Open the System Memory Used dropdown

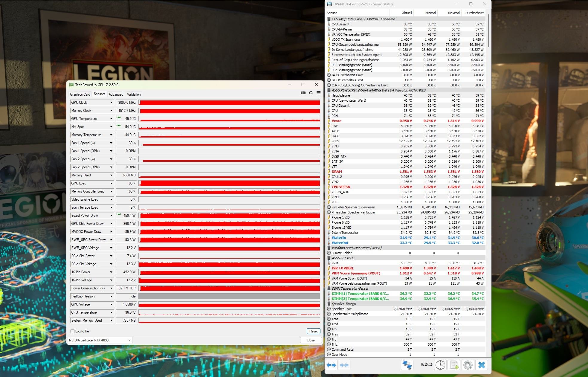coord(111,320)
